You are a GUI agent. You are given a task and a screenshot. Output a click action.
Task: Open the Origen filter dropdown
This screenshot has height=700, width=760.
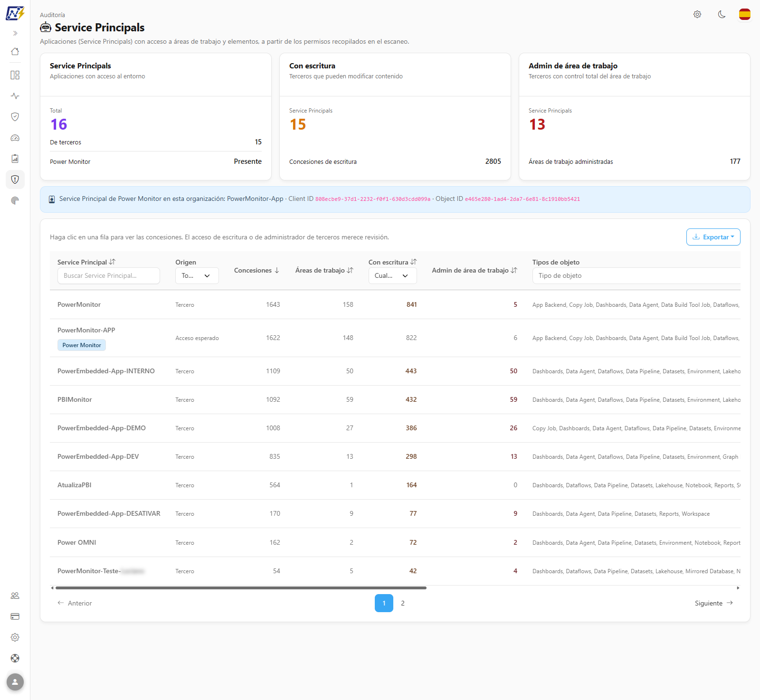pyautogui.click(x=197, y=275)
